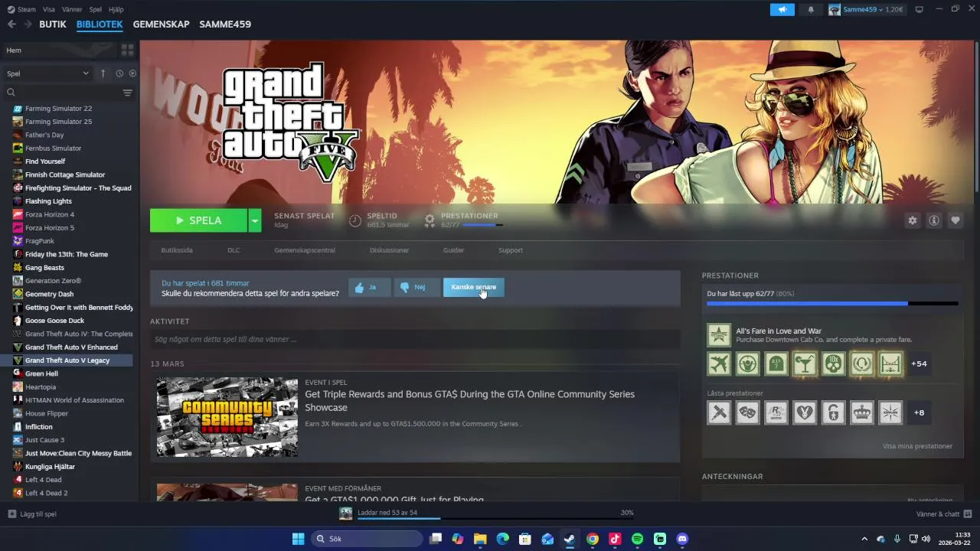Select Geometry Dash in library
The width and height of the screenshot is (980, 551).
point(49,294)
